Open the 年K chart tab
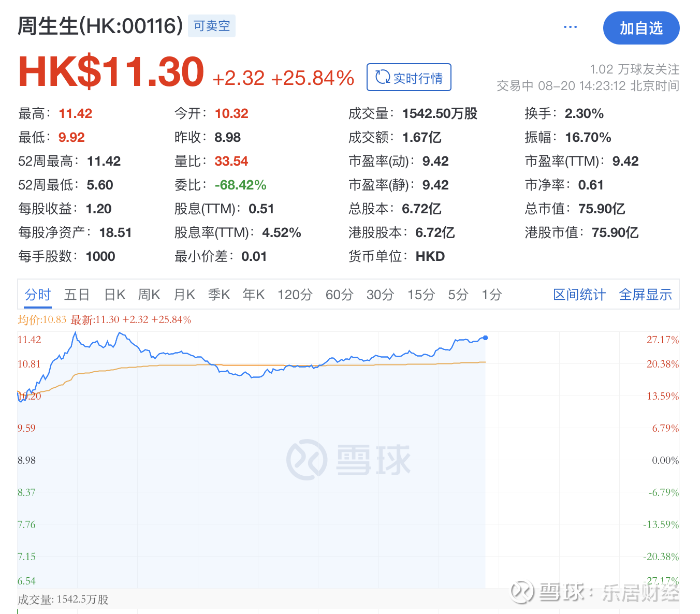Image resolution: width=700 pixels, height=614 pixels. pos(254,295)
